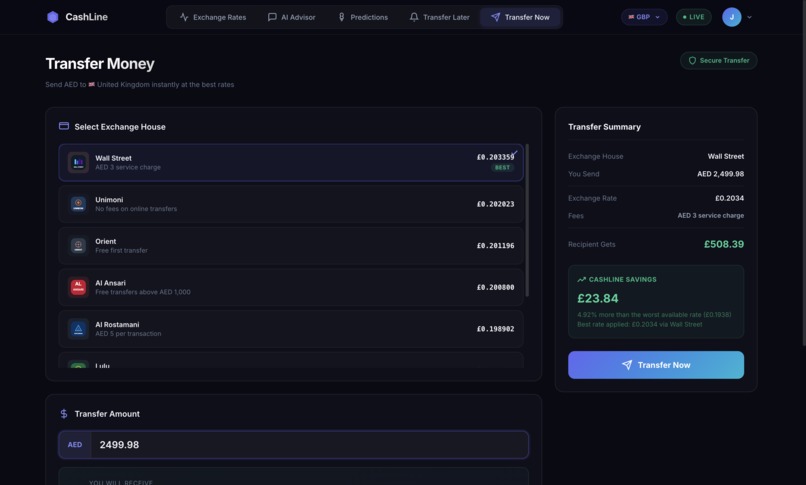806x485 pixels.
Task: Click the Exchange Rates pulse icon
Action: pos(184,17)
